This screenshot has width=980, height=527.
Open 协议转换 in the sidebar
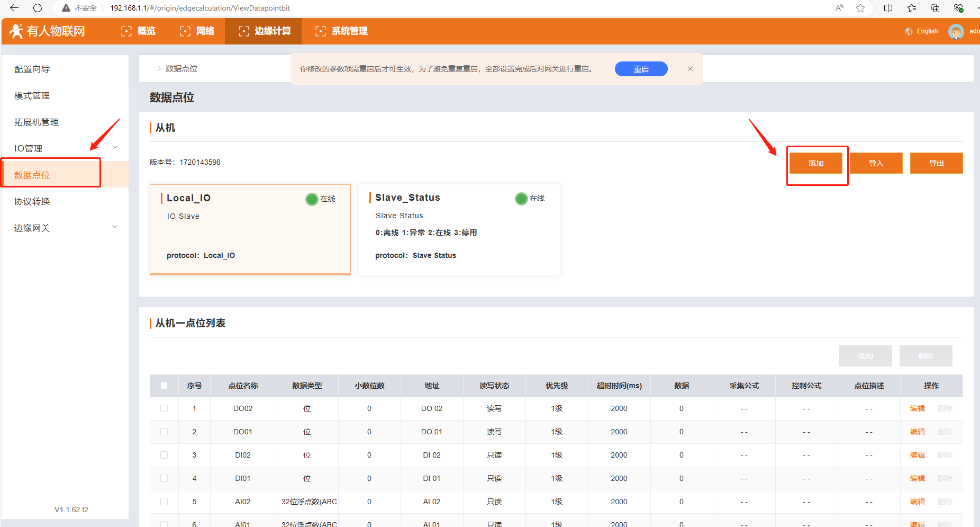click(x=32, y=201)
